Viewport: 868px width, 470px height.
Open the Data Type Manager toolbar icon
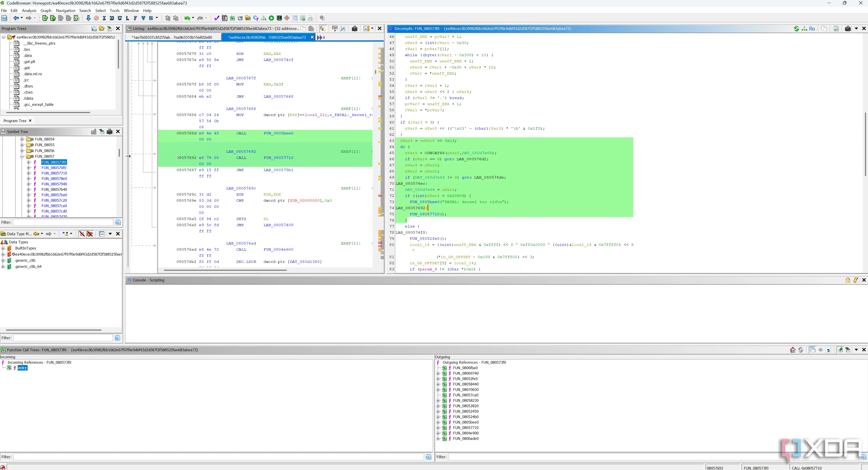click(248, 18)
